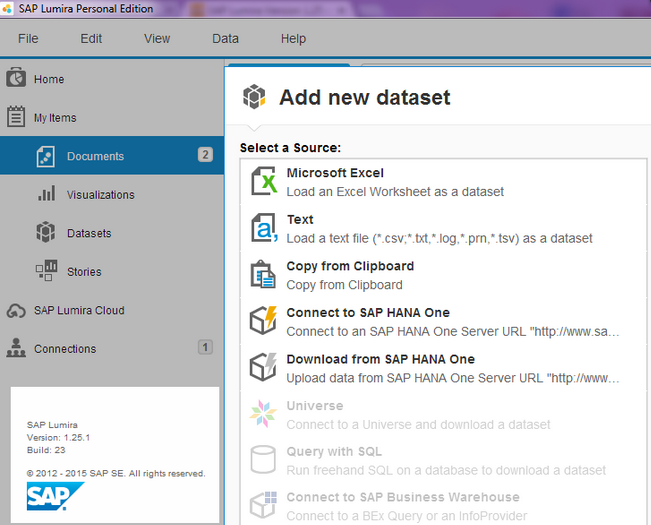
Task: Click the Documents page icon
Action: coord(45,156)
